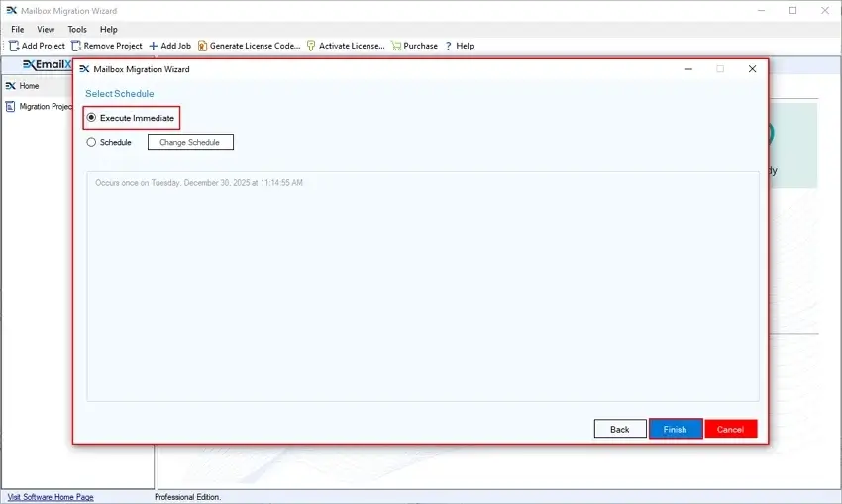Open the File menu
The width and height of the screenshot is (842, 504).
(x=18, y=29)
